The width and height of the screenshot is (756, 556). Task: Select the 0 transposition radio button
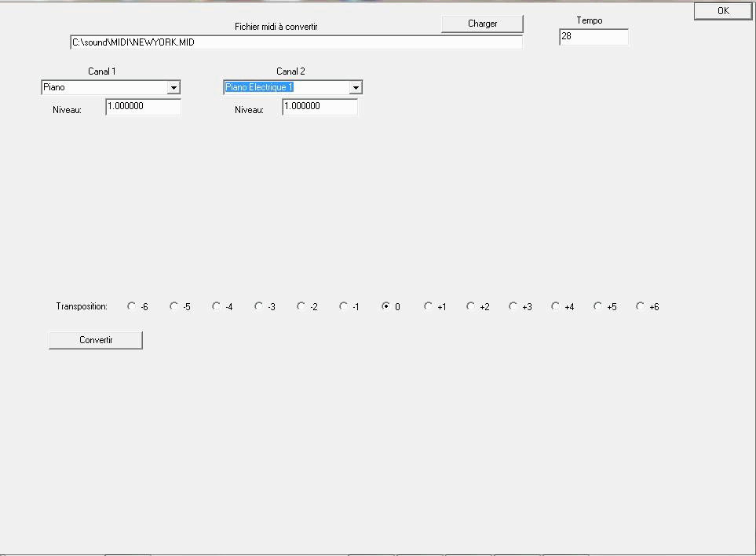coord(386,306)
